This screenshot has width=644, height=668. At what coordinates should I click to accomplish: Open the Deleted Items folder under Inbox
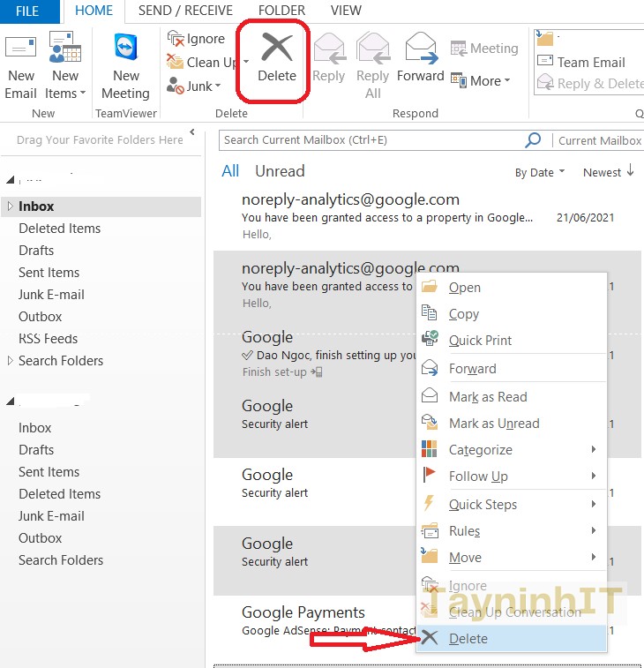click(x=59, y=229)
